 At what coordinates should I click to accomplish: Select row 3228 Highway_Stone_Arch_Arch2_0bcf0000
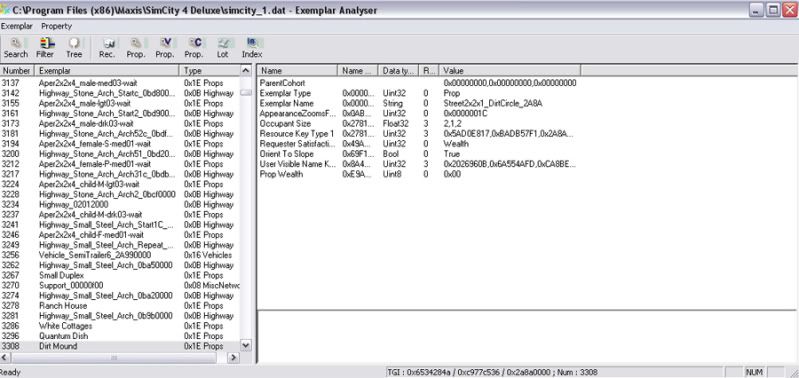[120, 194]
